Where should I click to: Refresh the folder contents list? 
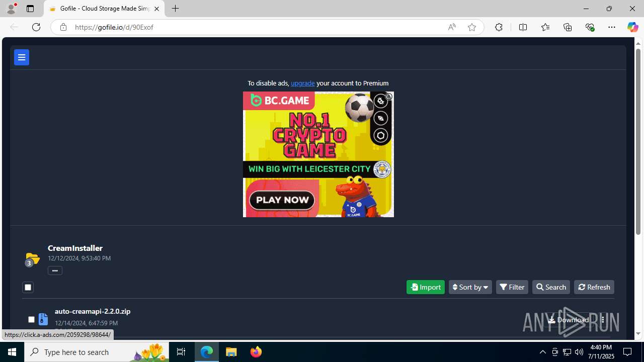pyautogui.click(x=594, y=287)
